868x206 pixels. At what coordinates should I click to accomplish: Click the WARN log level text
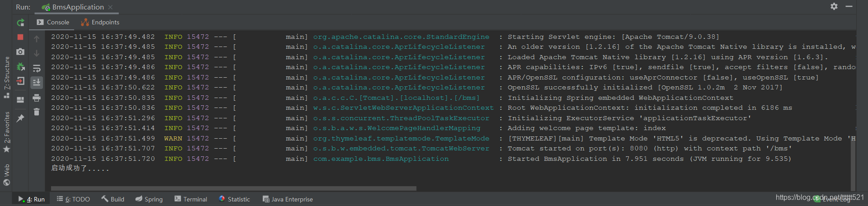point(173,139)
